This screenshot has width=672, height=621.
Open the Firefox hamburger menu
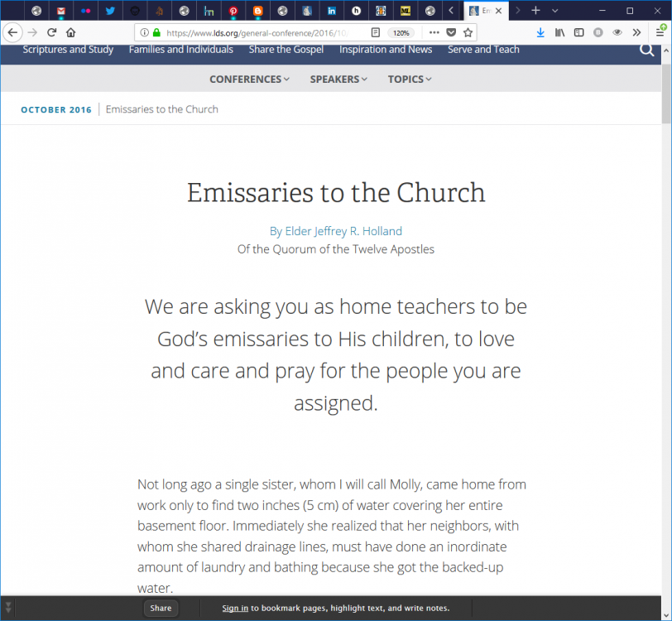pyautogui.click(x=660, y=32)
